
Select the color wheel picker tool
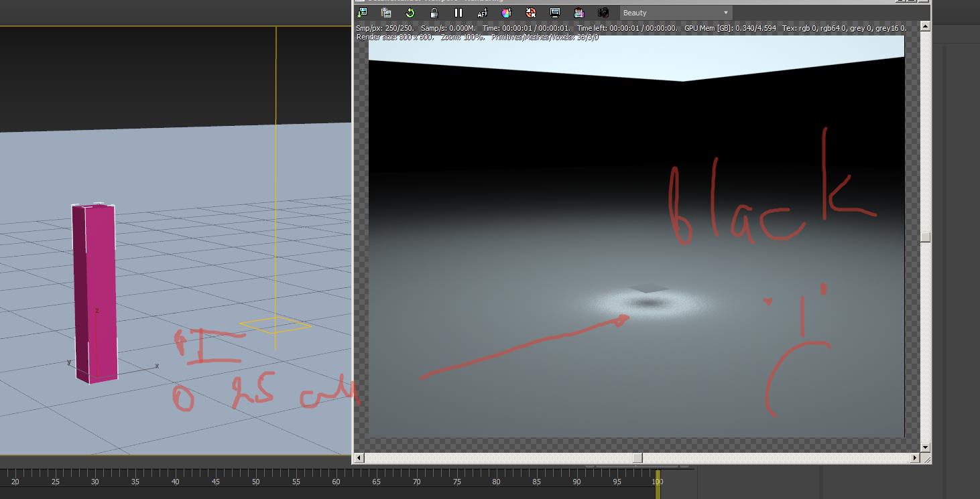(x=507, y=13)
